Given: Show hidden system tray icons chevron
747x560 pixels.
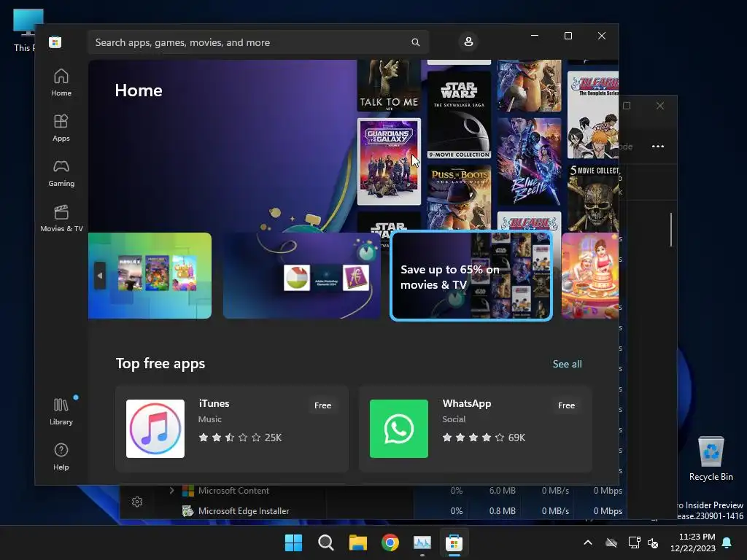Looking at the screenshot, I should 588,542.
